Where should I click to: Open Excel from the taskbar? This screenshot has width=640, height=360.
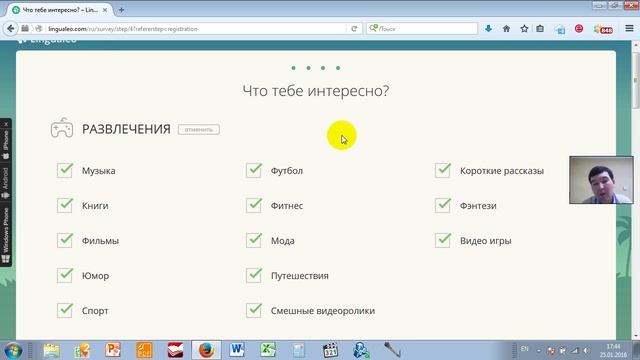pyautogui.click(x=268, y=351)
